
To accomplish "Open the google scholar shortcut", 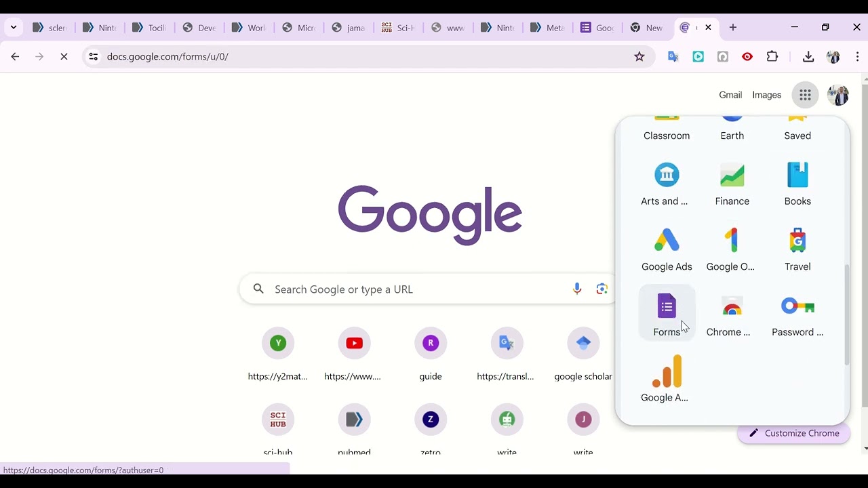I will point(583,354).
